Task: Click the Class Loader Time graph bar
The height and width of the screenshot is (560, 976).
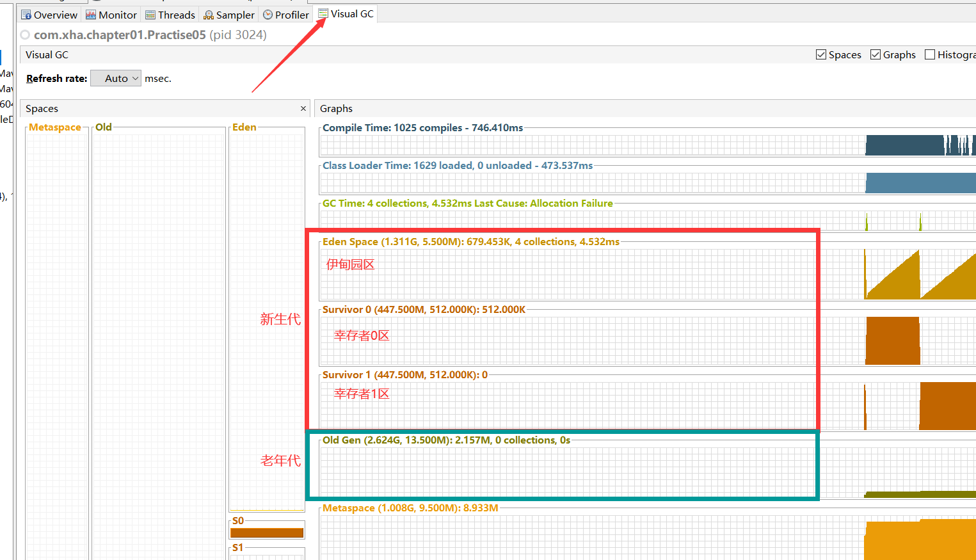Action: [x=920, y=183]
